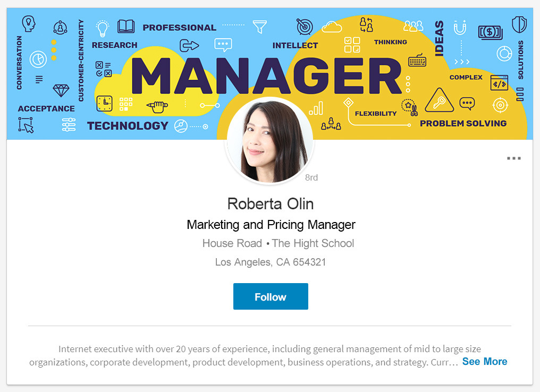
Task: Open the See More link
Action: coord(485,361)
